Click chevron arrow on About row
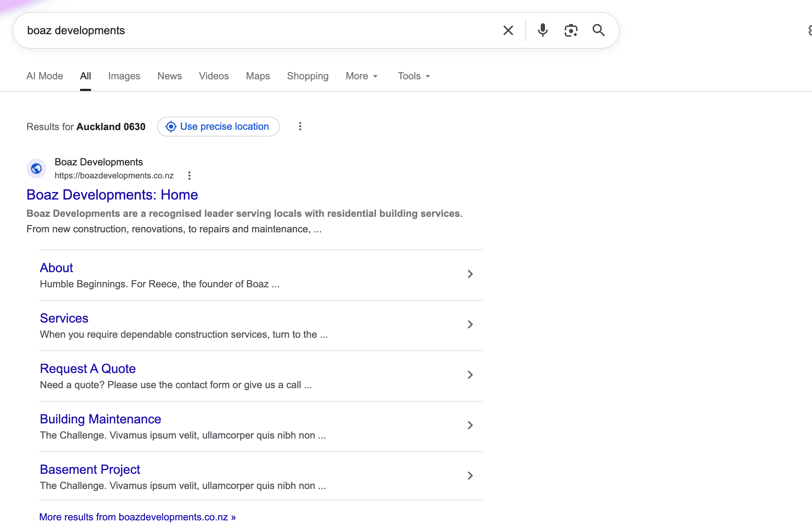Image resolution: width=812 pixels, height=526 pixels. click(470, 274)
